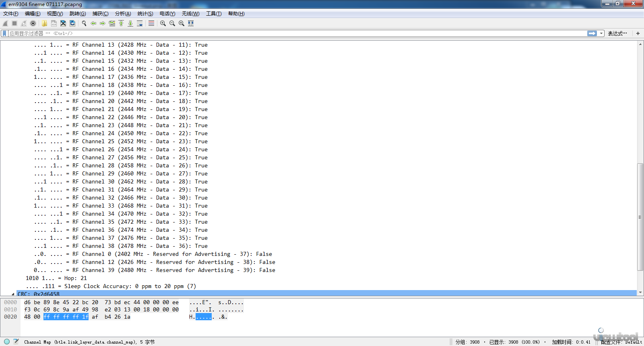644x346 pixels.
Task: Toggle auto-scroll during live capture icon
Action: (x=140, y=23)
